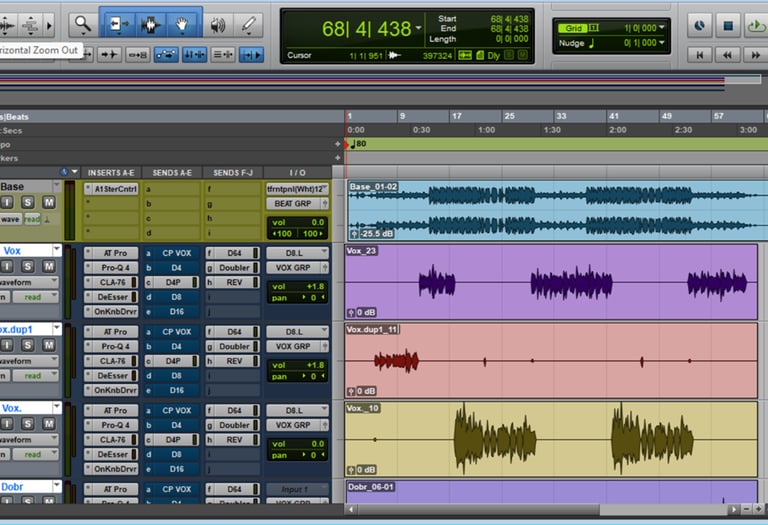Click bar 17 on the Bars|Beats ruler
The width and height of the screenshot is (768, 525).
tap(456, 116)
